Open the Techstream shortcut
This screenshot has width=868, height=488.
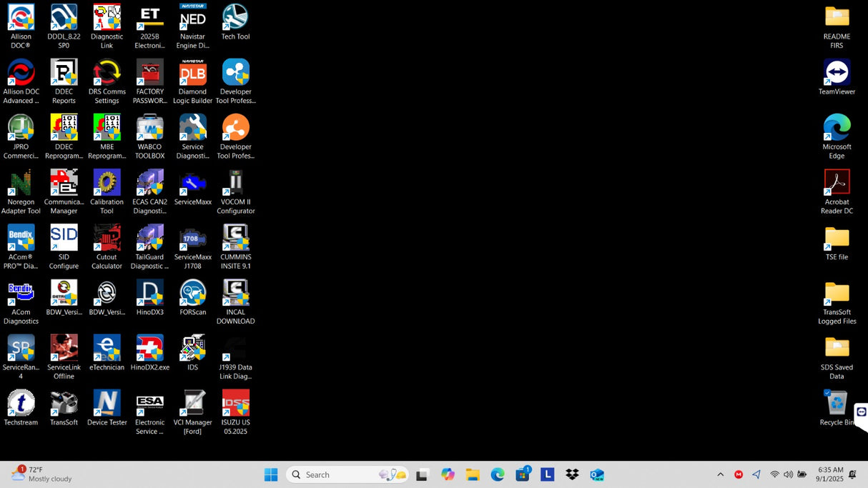click(x=21, y=404)
